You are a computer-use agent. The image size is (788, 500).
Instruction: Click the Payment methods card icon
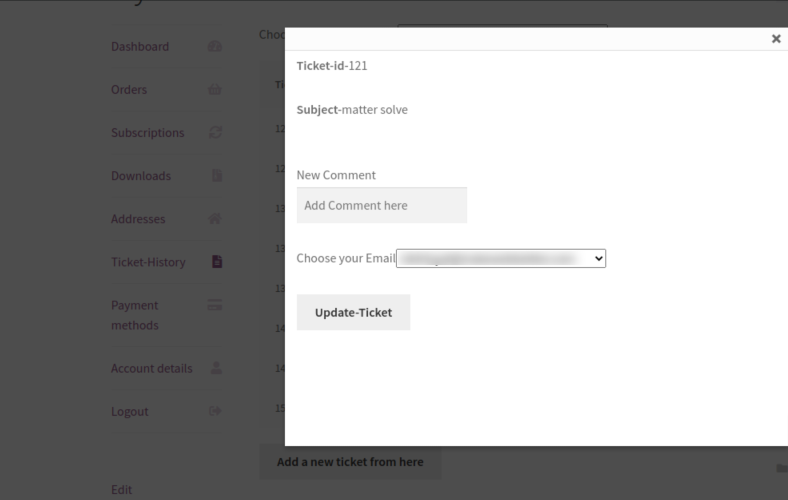215,305
